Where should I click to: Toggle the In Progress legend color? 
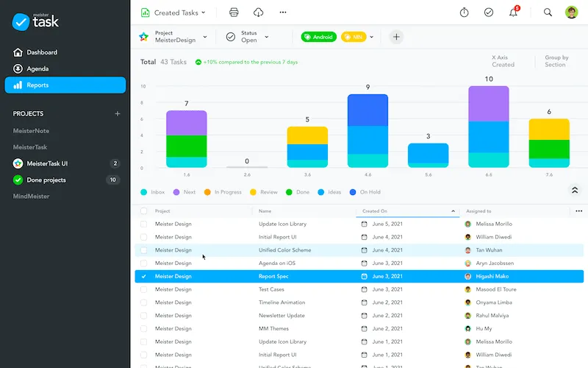(207, 192)
